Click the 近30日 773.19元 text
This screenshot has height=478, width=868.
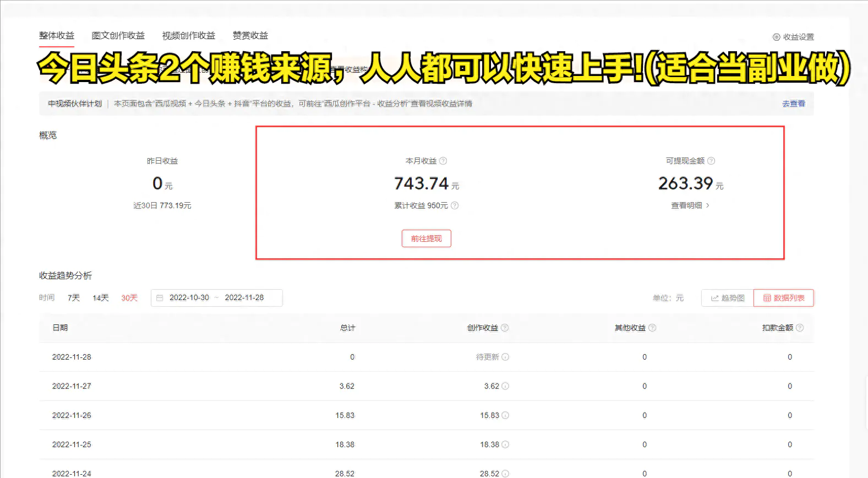click(162, 205)
